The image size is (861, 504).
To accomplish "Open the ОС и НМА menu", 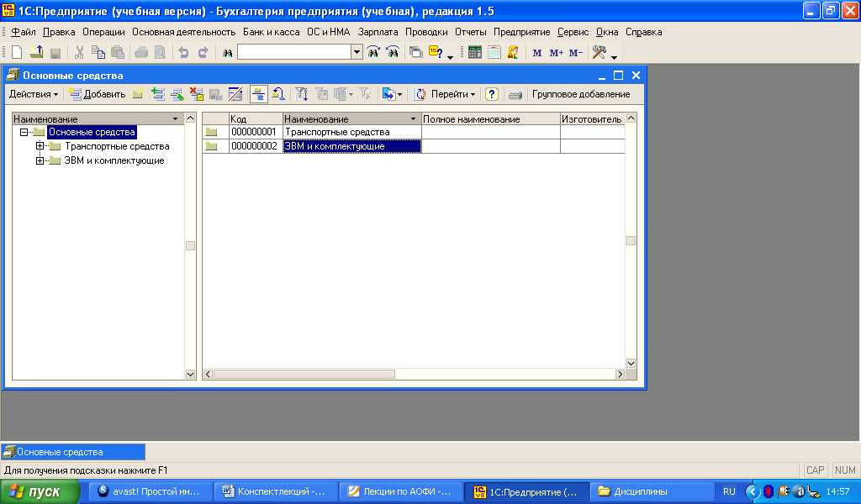I will click(329, 32).
